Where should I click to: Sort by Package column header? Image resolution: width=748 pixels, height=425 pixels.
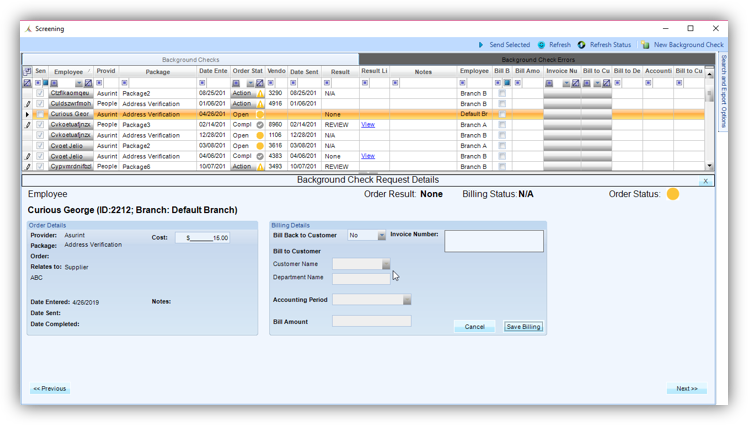pos(158,72)
